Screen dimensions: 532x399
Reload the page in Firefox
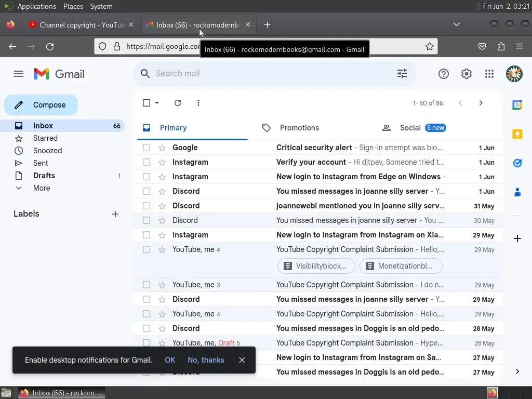pyautogui.click(x=50, y=46)
